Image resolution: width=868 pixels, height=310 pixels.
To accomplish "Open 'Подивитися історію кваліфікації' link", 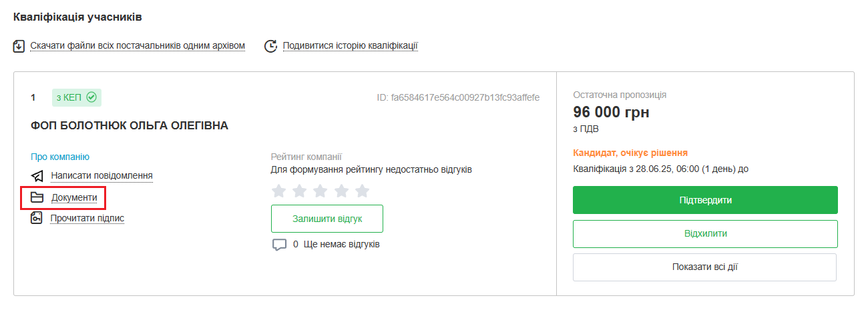I will point(350,46).
